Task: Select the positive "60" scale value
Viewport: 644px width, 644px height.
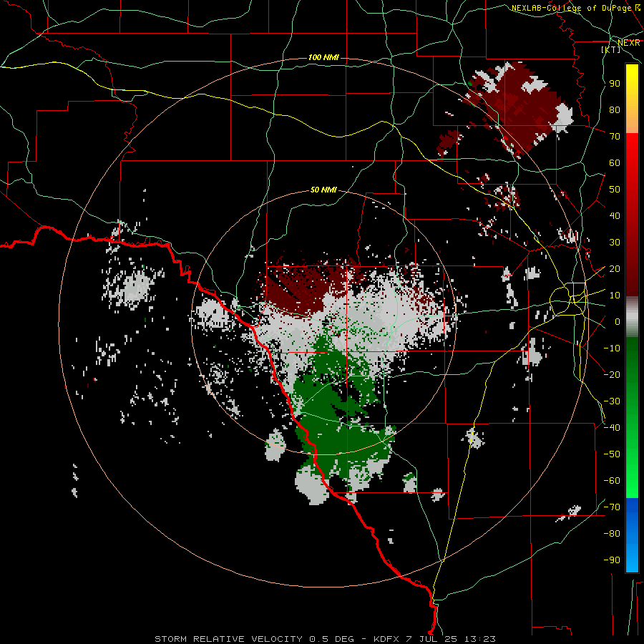Action: [615, 162]
